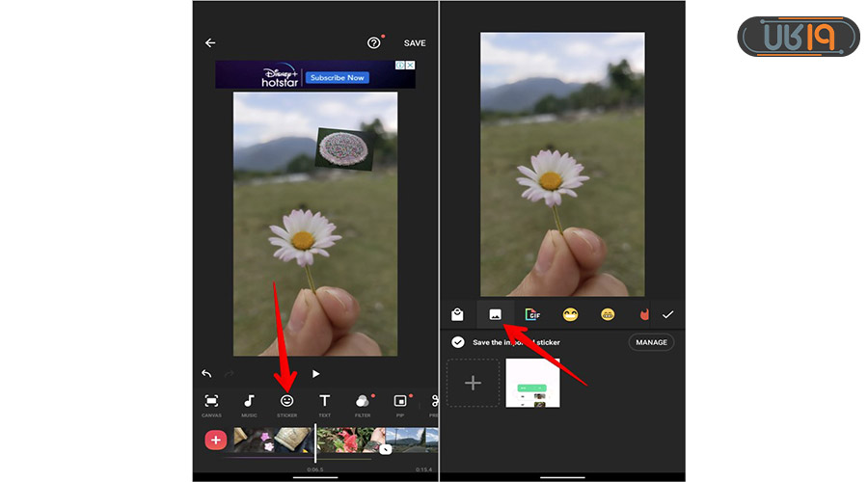Toggle Save the imported sticker checkbox

(x=458, y=342)
